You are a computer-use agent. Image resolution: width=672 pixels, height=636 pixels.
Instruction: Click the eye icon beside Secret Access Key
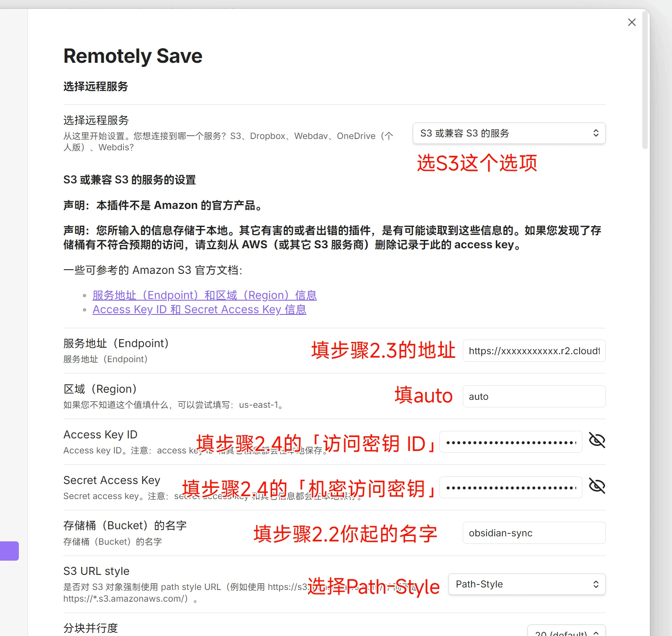[597, 486]
